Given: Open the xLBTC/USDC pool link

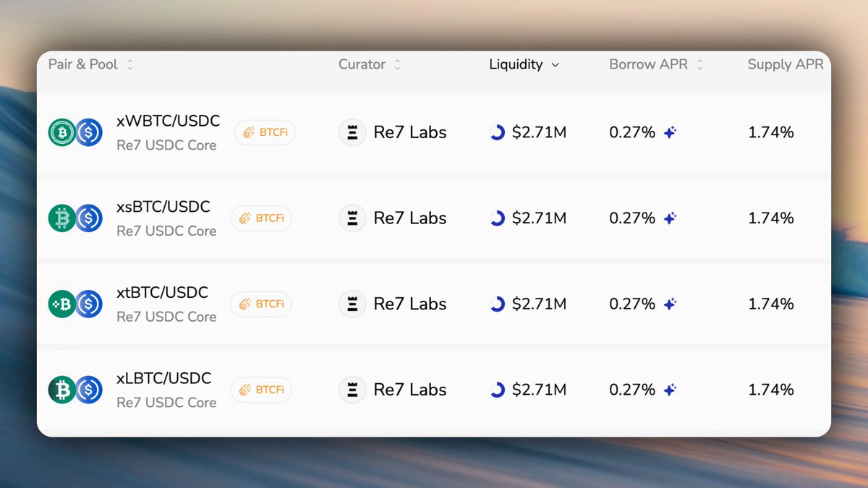Looking at the screenshot, I should coord(163,378).
